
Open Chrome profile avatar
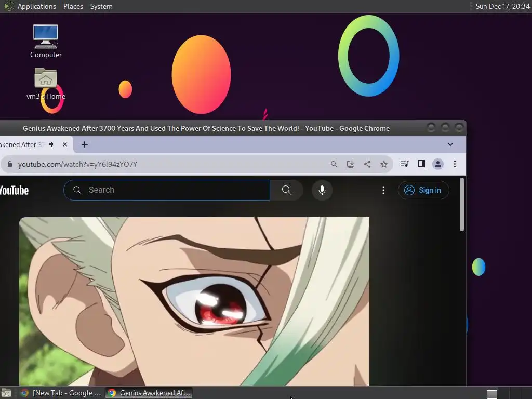pos(438,164)
